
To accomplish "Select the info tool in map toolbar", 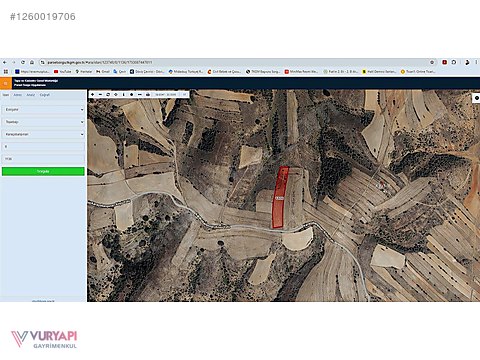I will (x=124, y=95).
